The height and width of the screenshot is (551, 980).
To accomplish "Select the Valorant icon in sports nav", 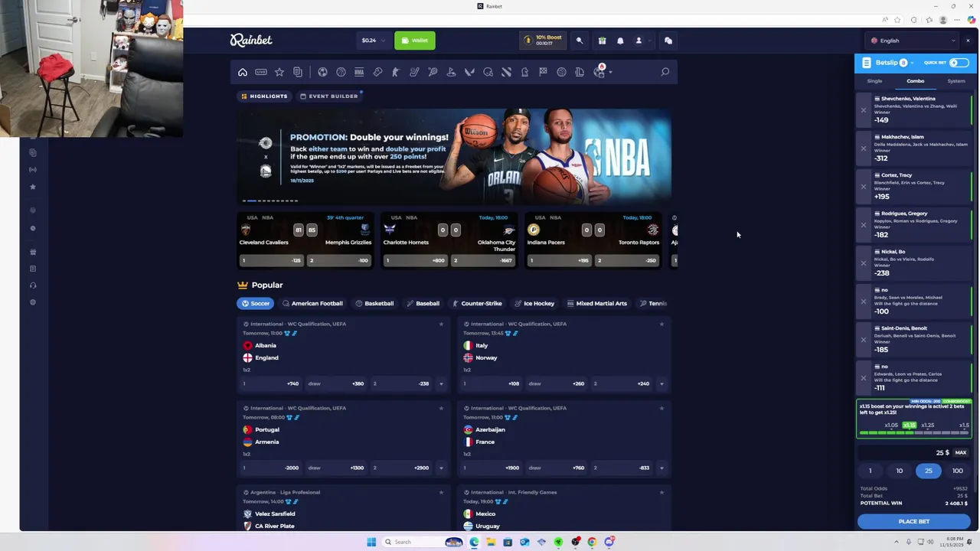I will tap(469, 72).
